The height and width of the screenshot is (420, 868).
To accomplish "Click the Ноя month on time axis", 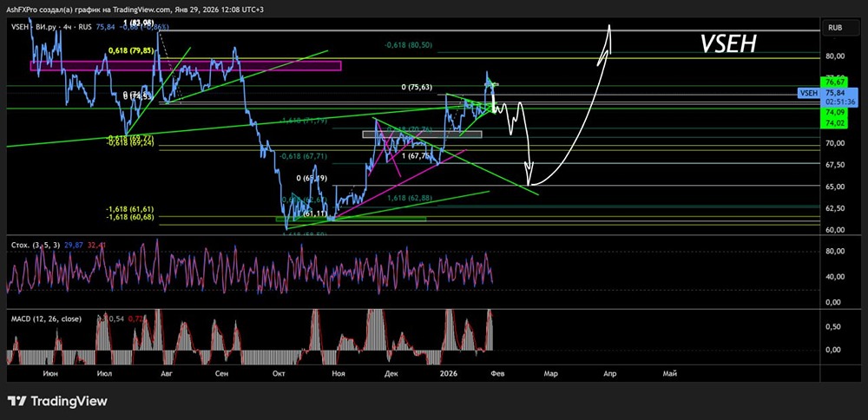I will pos(339,373).
